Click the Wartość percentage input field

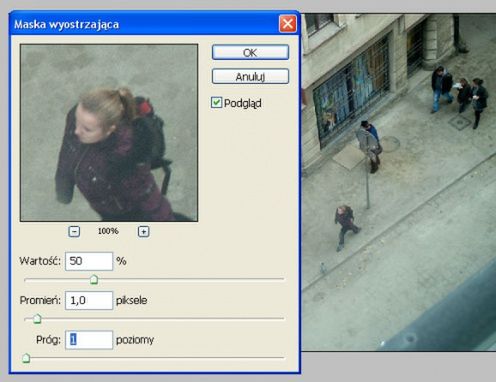[89, 261]
